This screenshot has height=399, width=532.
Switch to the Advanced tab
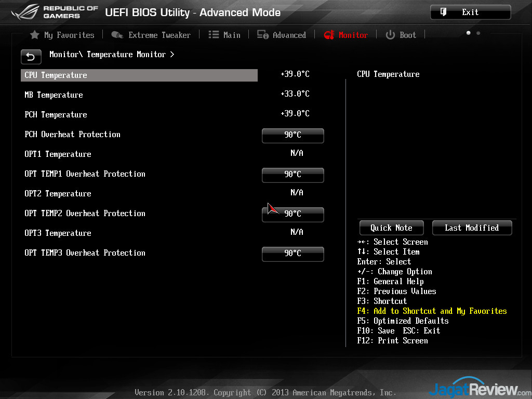click(281, 35)
